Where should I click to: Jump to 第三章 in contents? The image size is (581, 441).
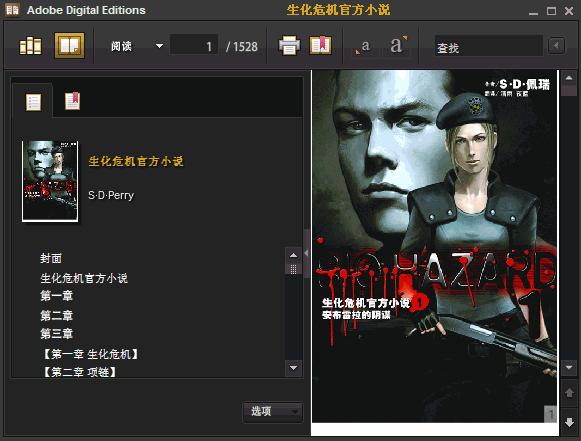[x=56, y=334]
